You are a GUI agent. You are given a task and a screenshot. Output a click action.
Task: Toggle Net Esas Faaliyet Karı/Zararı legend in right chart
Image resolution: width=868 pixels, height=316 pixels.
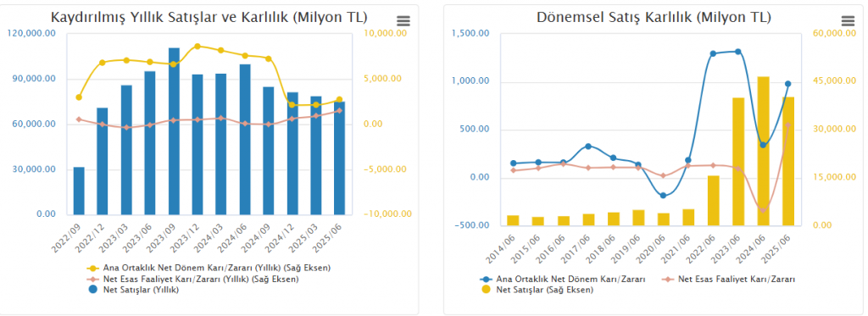729,279
